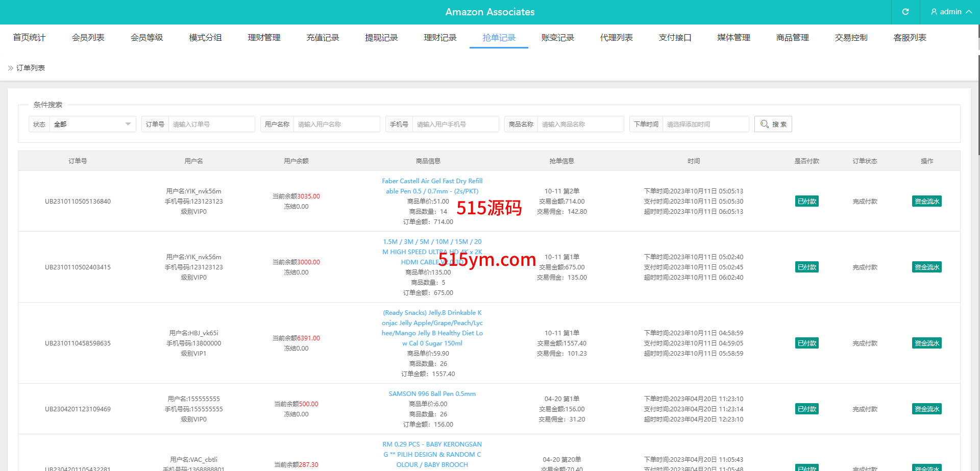Click the breadcrumb chevron before 订单列表
Image resolution: width=980 pixels, height=471 pixels.
click(10, 68)
